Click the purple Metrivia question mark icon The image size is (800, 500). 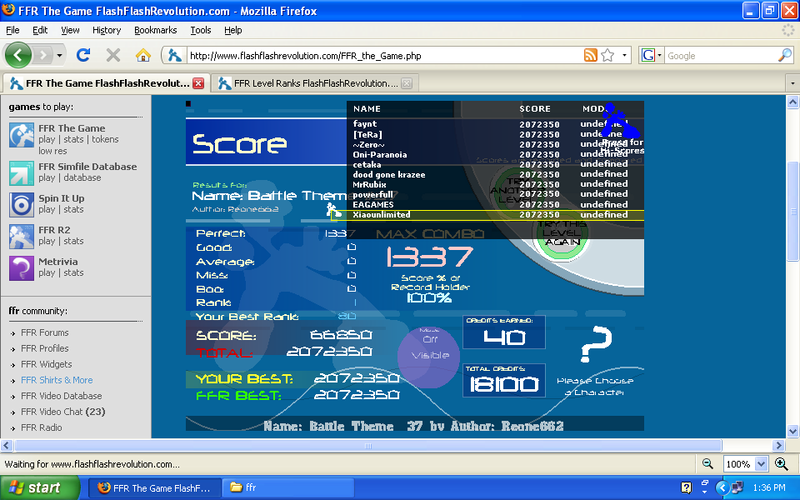22,268
